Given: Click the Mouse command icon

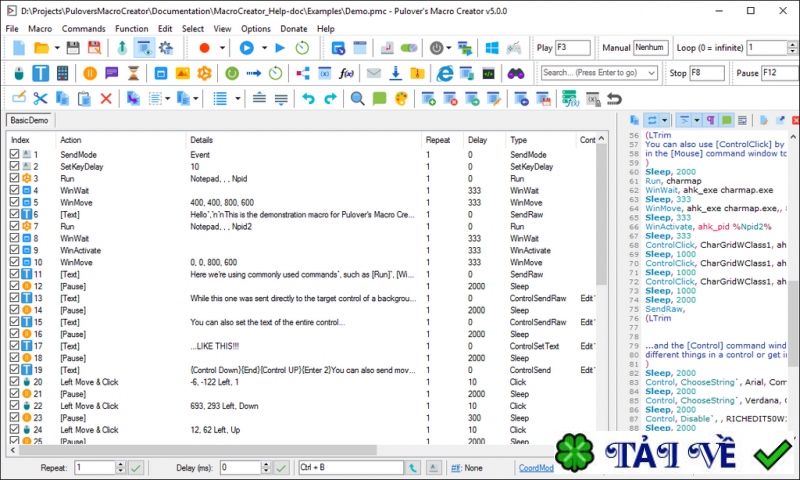Looking at the screenshot, I should [19, 73].
